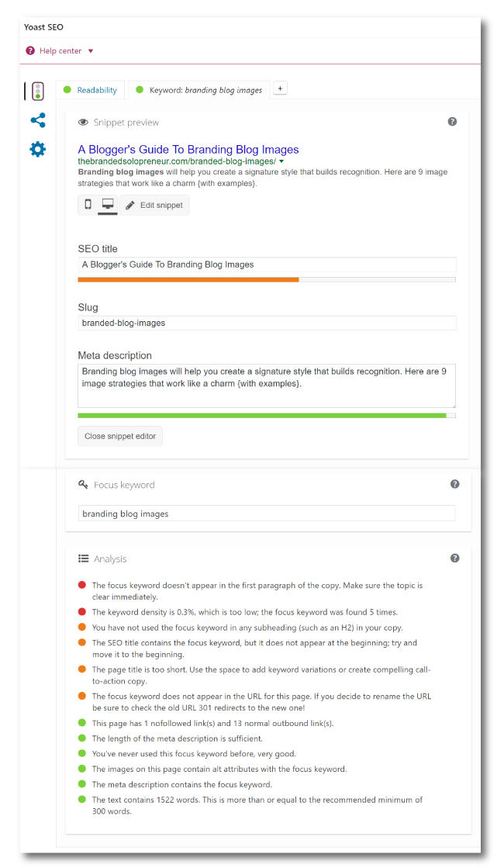The width and height of the screenshot is (504, 868).
Task: Open the Yoast advanced settings gear
Action: pyautogui.click(x=37, y=149)
